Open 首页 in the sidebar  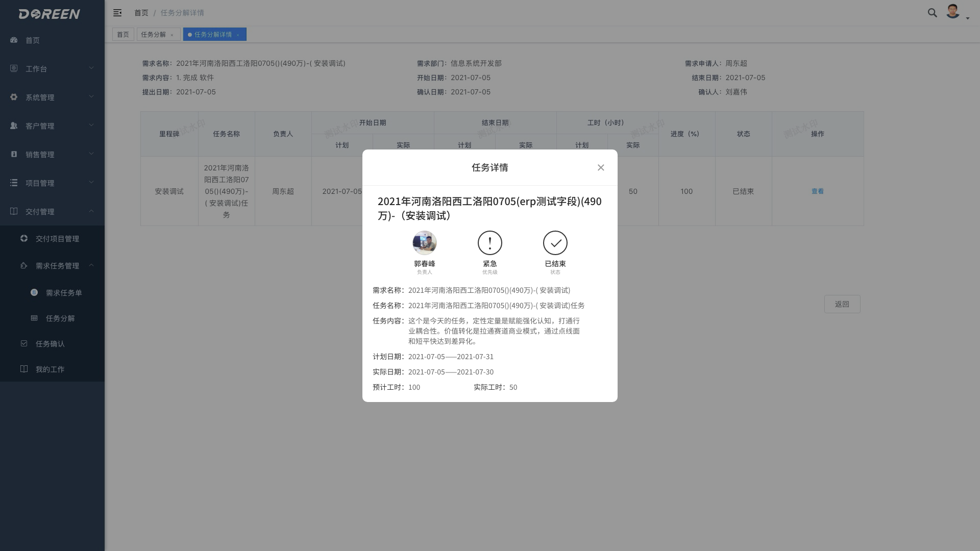pyautogui.click(x=52, y=40)
